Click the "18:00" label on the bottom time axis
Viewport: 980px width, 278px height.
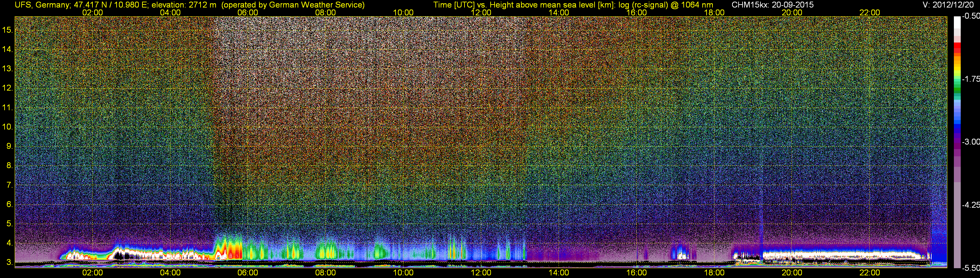pos(714,273)
